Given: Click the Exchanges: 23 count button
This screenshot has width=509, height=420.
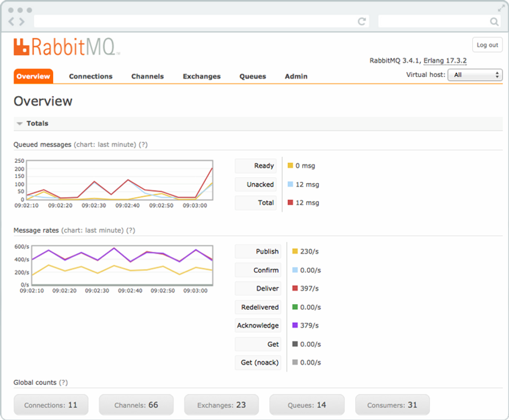Looking at the screenshot, I should pyautogui.click(x=221, y=405).
